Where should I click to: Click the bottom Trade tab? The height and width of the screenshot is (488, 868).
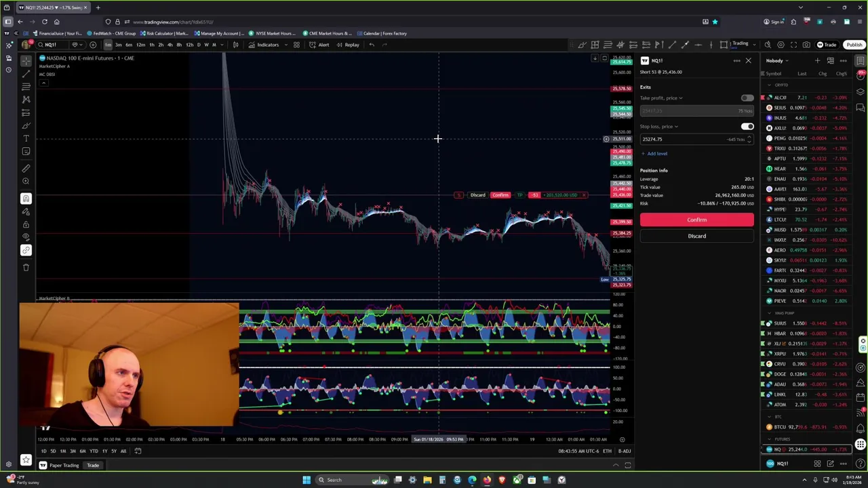pos(93,466)
